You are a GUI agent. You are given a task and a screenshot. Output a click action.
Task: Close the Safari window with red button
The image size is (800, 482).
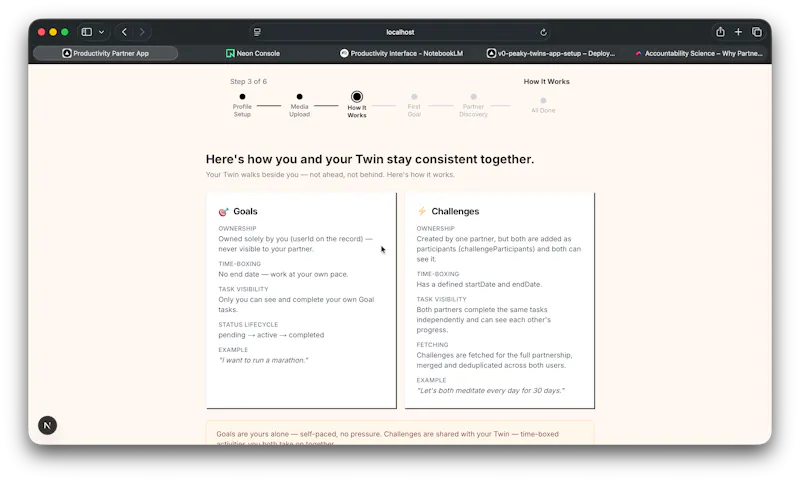[41, 32]
